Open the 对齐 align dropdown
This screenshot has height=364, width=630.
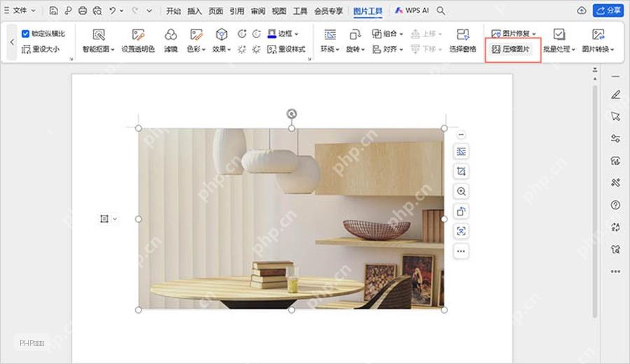(x=387, y=50)
